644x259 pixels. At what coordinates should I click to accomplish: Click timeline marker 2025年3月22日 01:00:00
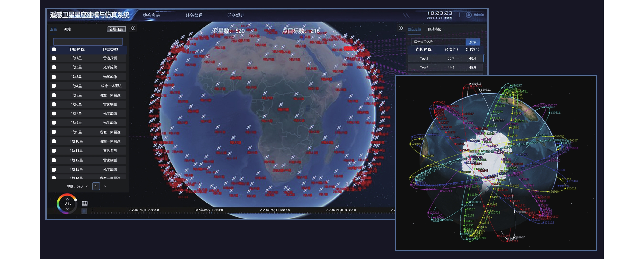[210, 210]
